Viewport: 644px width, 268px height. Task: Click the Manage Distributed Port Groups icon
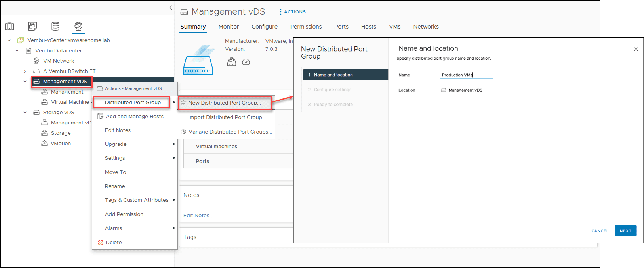coord(183,132)
